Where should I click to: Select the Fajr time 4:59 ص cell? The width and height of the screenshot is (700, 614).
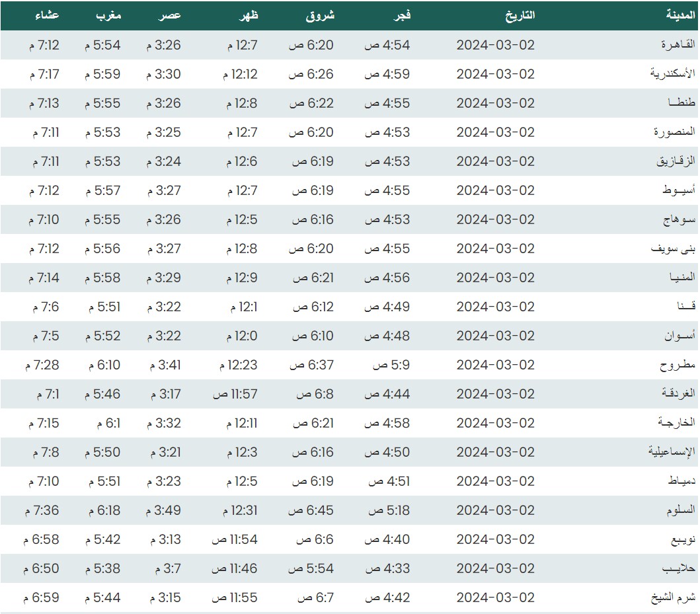pyautogui.click(x=387, y=74)
